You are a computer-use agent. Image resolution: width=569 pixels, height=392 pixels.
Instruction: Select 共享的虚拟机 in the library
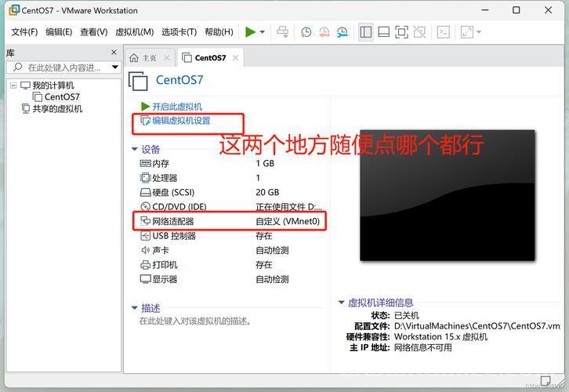point(57,109)
